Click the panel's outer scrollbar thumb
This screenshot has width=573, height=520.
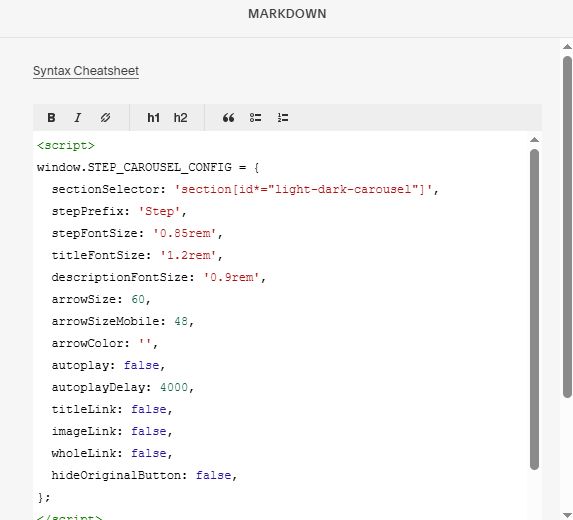[x=567, y=227]
